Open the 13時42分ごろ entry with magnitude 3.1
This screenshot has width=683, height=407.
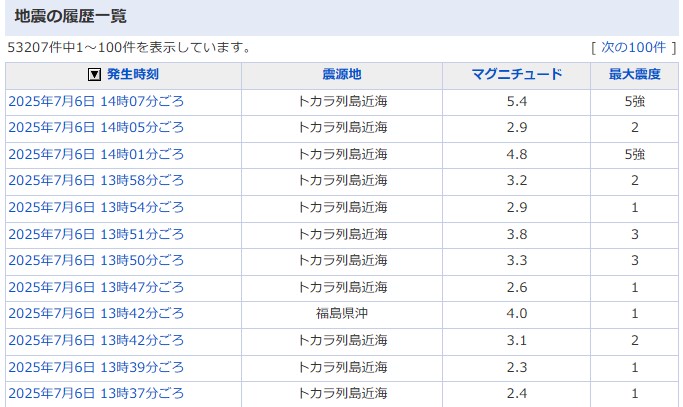click(96, 340)
